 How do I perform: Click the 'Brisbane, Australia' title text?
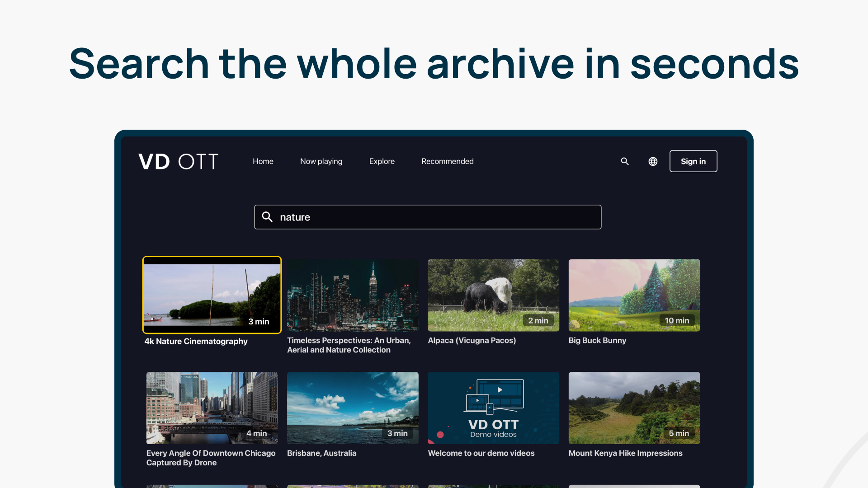tap(322, 453)
